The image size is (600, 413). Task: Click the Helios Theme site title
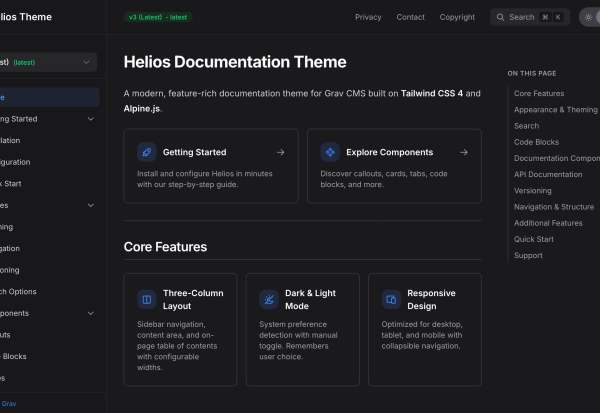point(26,17)
